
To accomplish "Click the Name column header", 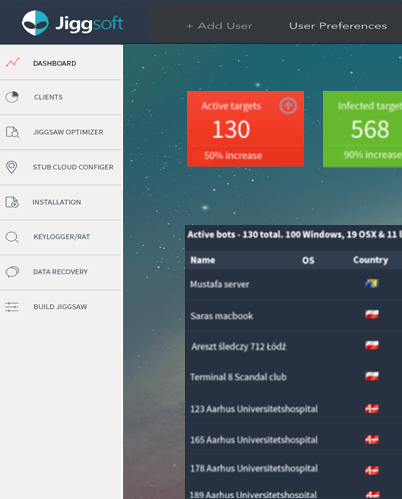I will 203,260.
